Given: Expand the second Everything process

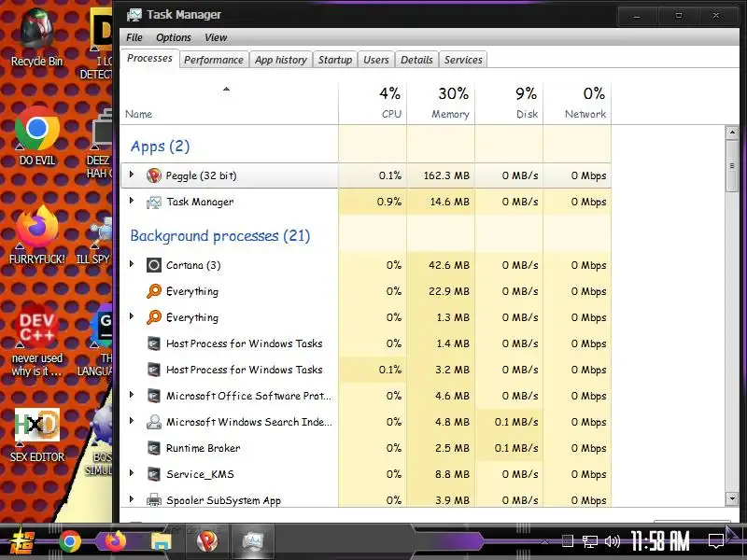Looking at the screenshot, I should tap(132, 316).
